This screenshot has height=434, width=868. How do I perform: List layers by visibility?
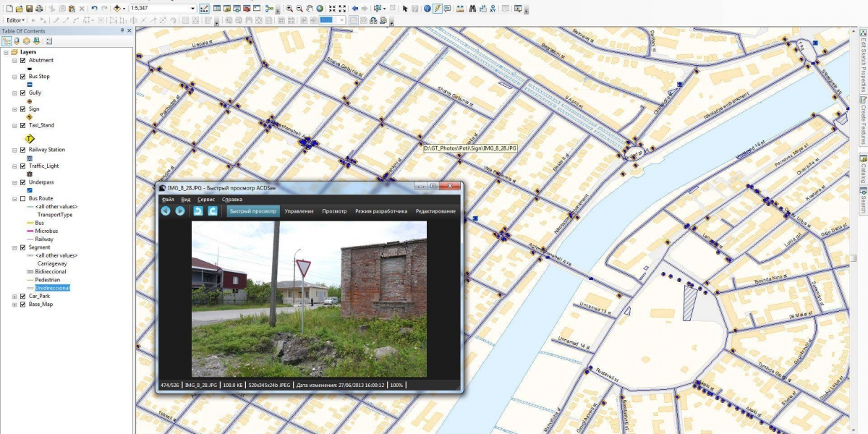pyautogui.click(x=26, y=41)
